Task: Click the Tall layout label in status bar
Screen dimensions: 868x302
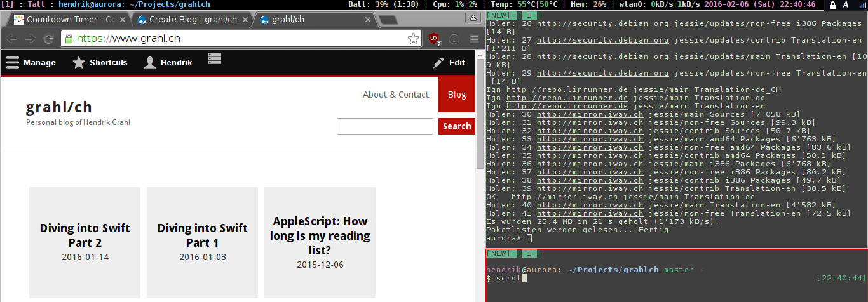Action: pyautogui.click(x=37, y=4)
